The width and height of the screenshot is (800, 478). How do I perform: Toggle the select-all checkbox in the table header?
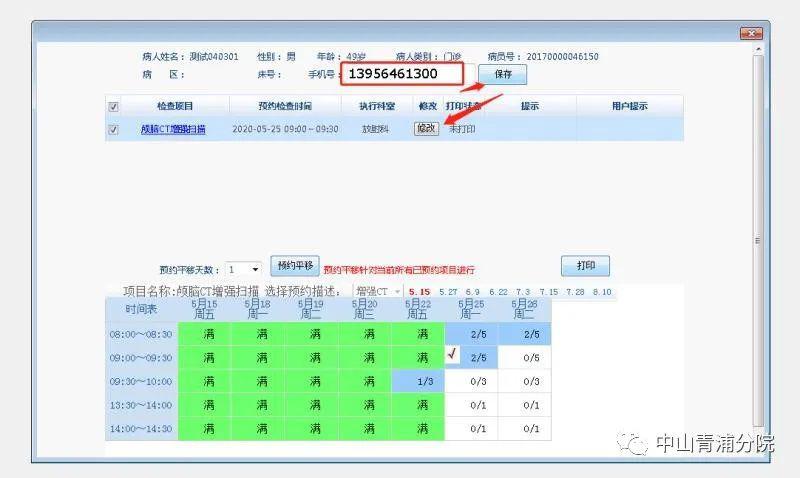click(x=113, y=107)
